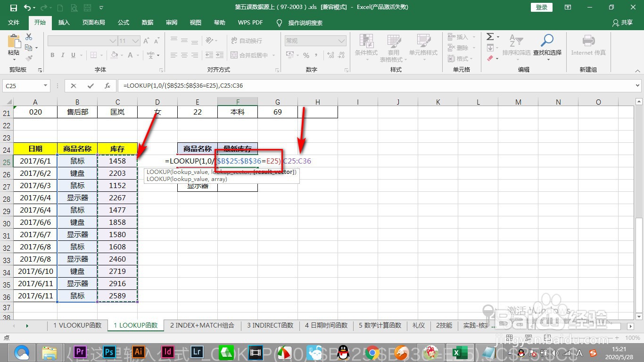Cancel the formula entry with the X icon
Viewport: 644px width, 362px height.
[x=74, y=86]
